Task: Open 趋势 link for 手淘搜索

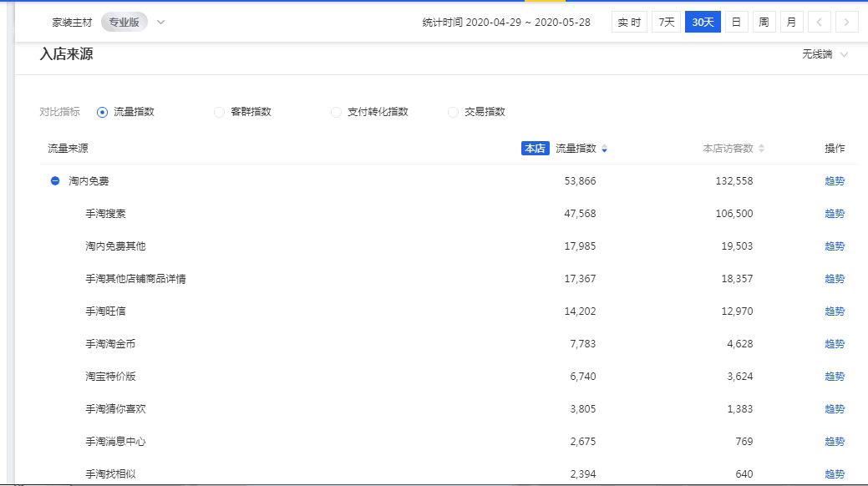Action: point(835,214)
